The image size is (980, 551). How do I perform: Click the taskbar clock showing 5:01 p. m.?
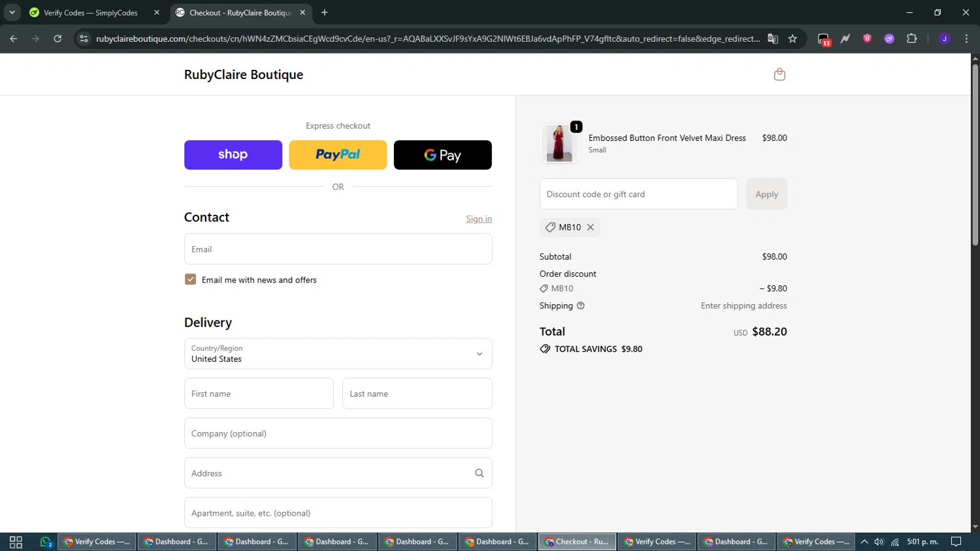point(923,542)
